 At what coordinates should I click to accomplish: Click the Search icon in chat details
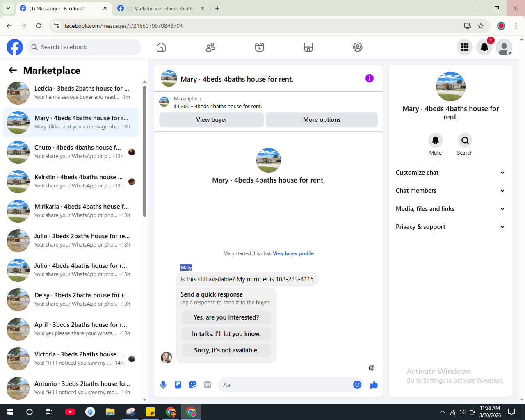pyautogui.click(x=465, y=140)
